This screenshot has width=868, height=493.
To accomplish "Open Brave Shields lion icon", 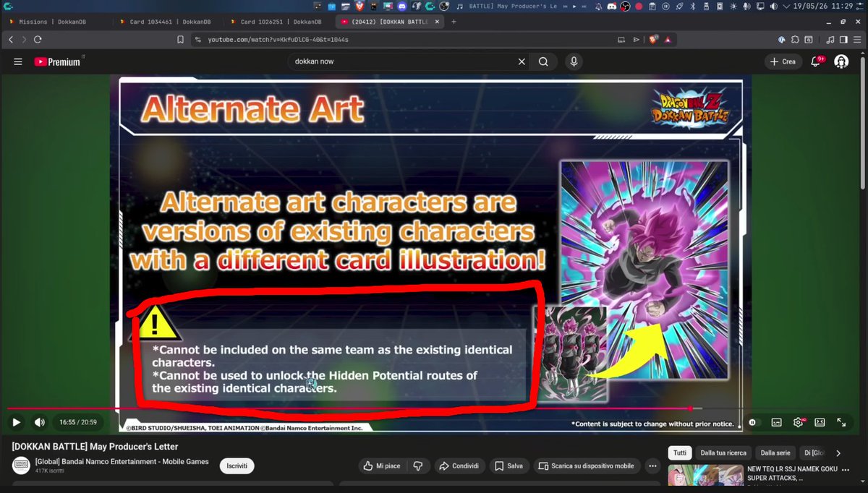I will (654, 39).
